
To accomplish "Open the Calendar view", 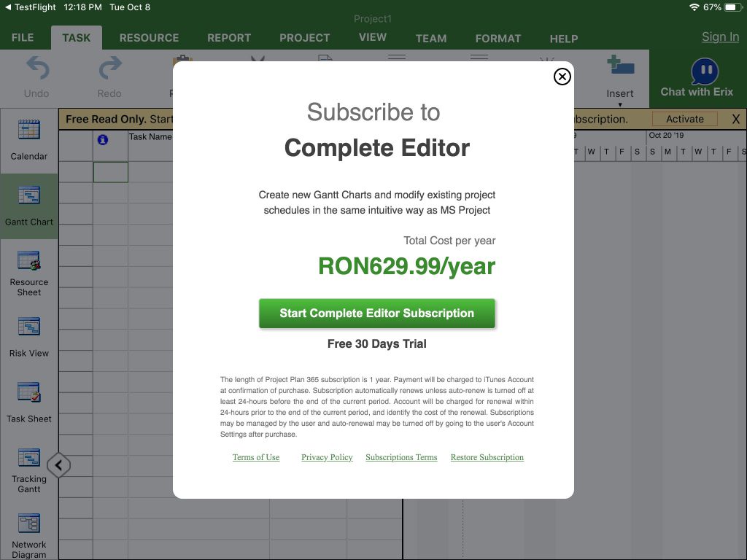I will 29,139.
